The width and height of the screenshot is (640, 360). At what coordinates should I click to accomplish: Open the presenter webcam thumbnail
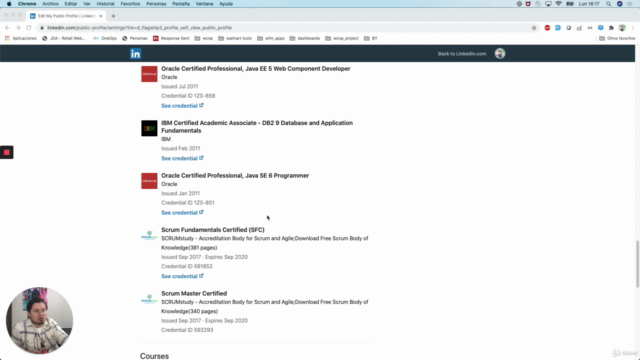(x=39, y=320)
